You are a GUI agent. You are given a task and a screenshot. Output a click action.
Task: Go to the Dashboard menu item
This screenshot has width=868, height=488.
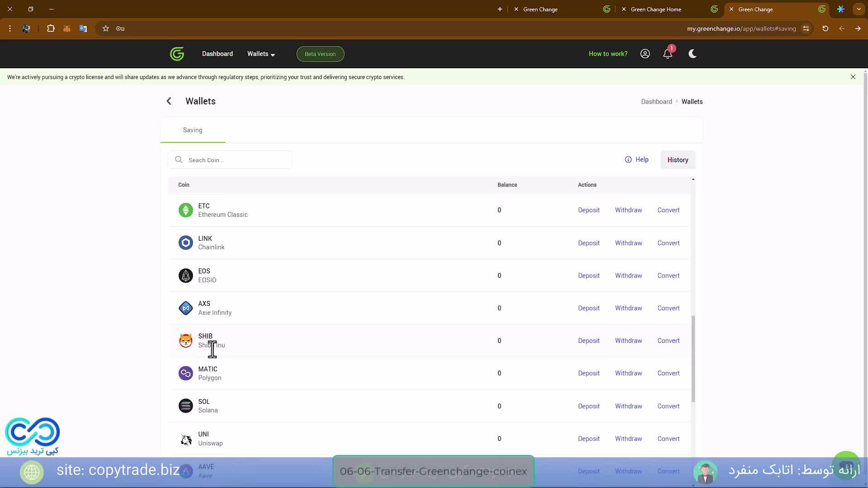tap(217, 54)
